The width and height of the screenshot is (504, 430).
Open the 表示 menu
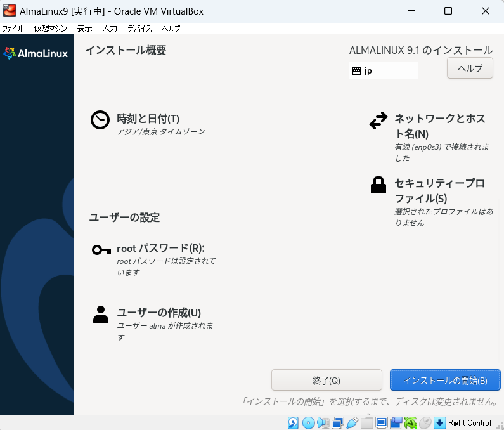[84, 29]
